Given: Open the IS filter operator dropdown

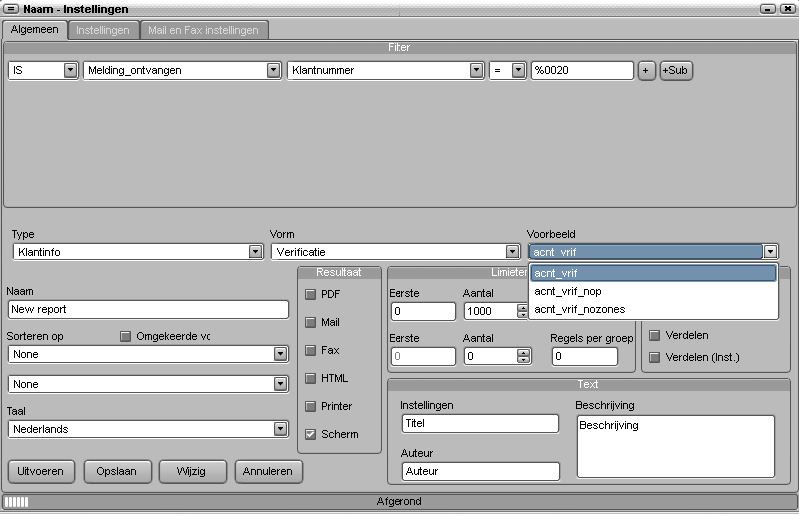Looking at the screenshot, I should click(70, 70).
